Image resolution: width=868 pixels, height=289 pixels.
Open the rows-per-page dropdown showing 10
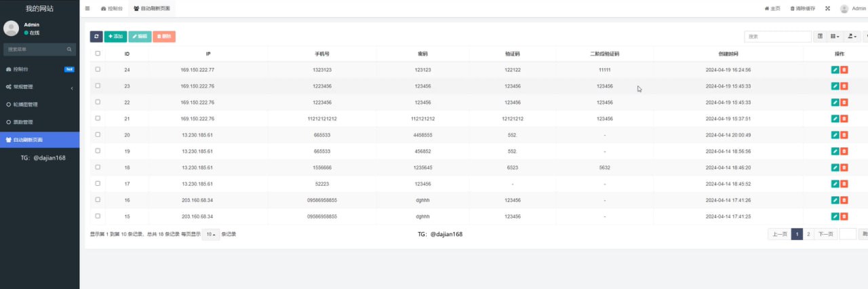point(210,234)
